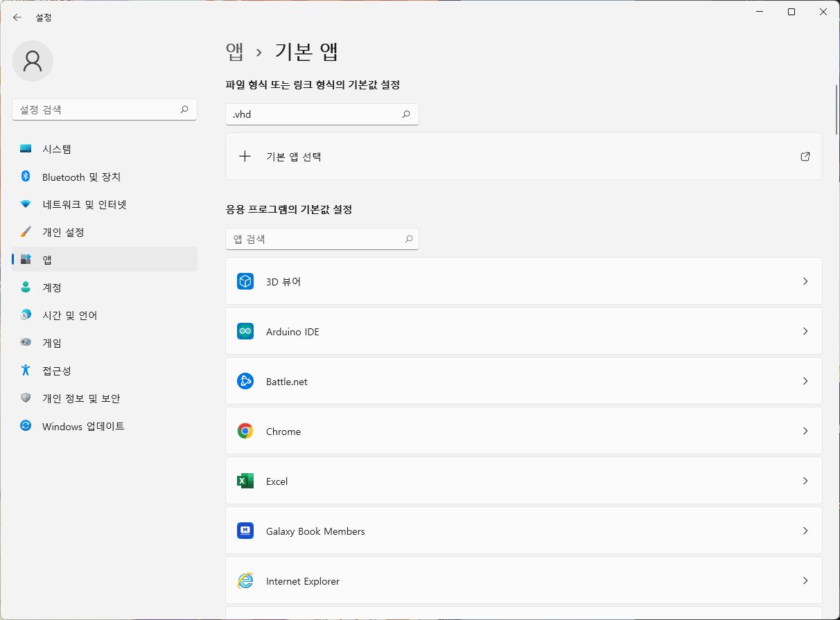840x620 pixels.
Task: Click 접근성 label in sidebar
Action: click(57, 371)
